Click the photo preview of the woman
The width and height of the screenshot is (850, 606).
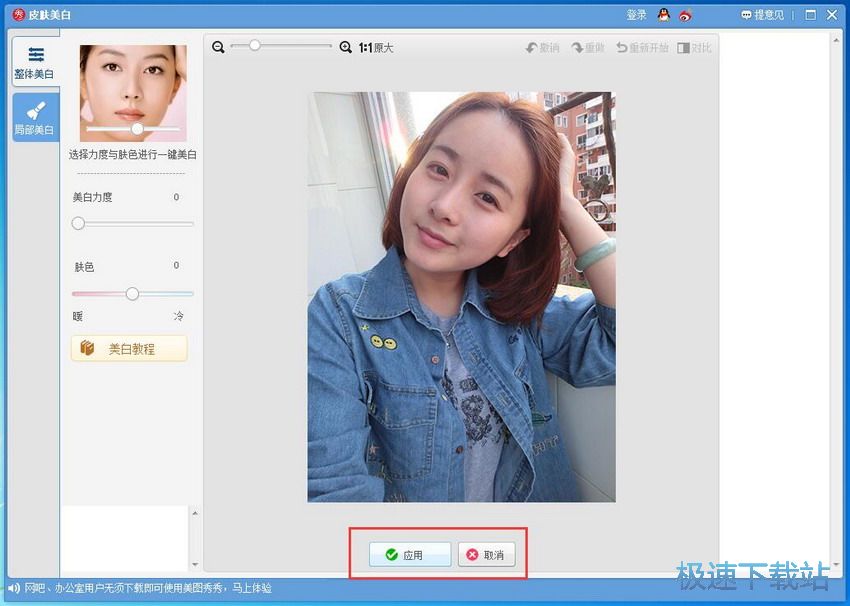click(x=461, y=297)
